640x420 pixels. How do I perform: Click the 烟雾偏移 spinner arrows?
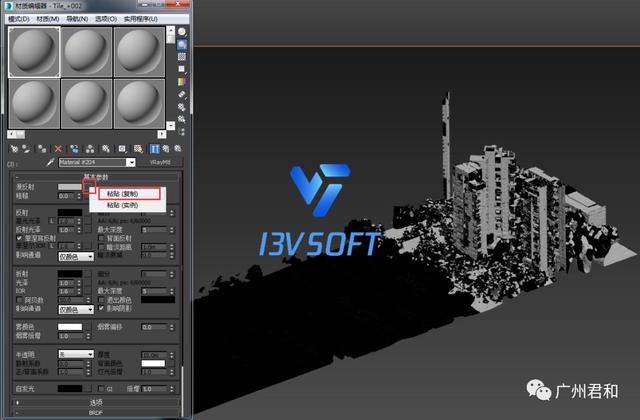pos(172,327)
